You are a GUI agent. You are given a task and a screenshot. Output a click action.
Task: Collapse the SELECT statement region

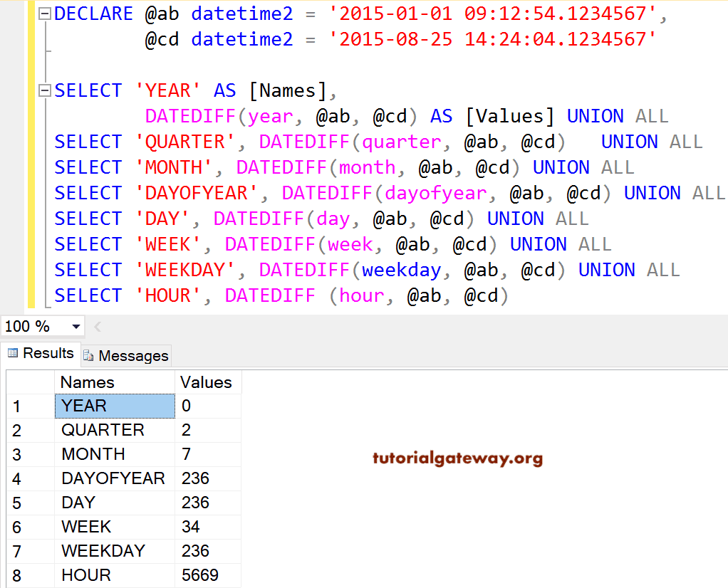(x=45, y=90)
